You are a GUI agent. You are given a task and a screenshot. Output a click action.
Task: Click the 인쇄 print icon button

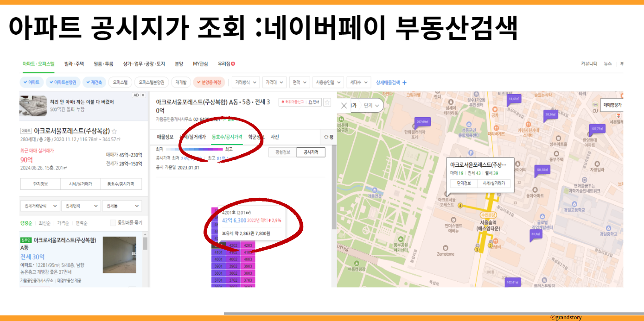tap(314, 102)
